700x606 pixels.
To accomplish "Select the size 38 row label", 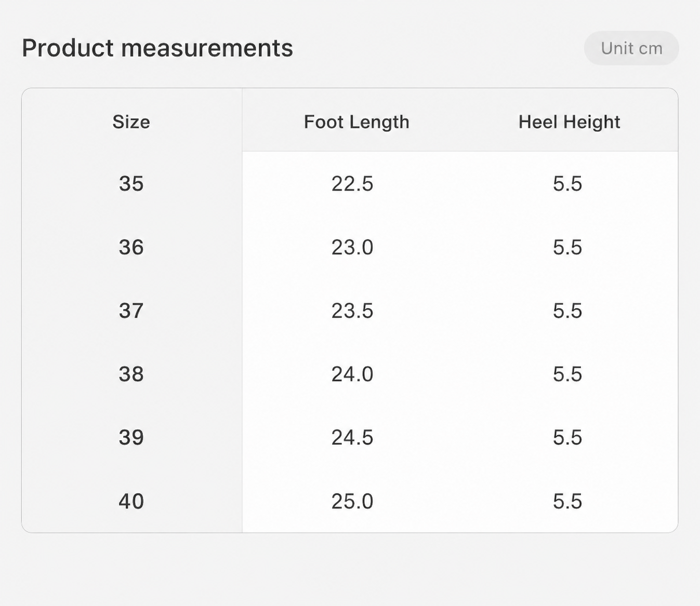I will tap(131, 374).
